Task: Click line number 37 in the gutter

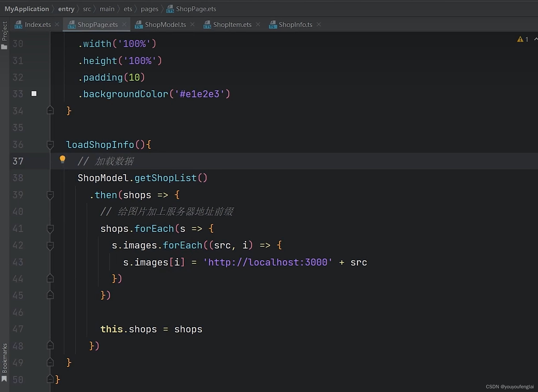Action: pos(18,161)
